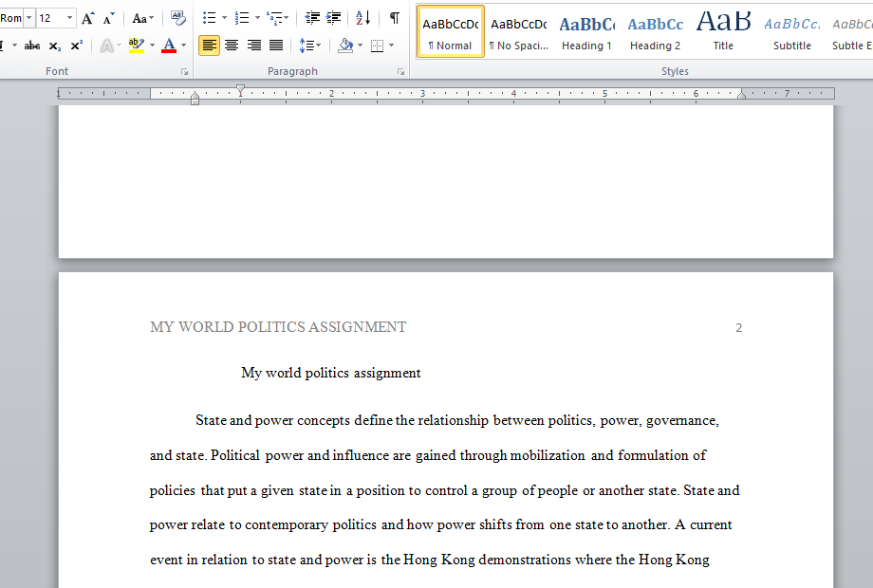Apply the No Spacing style
Screen dimensions: 873x588
[519, 31]
